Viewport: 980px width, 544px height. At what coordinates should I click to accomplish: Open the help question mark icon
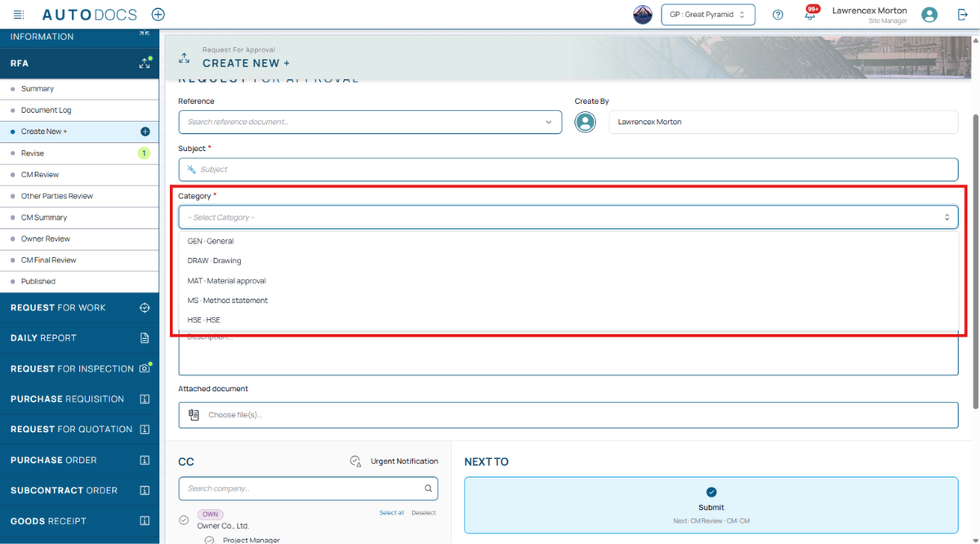(x=778, y=15)
